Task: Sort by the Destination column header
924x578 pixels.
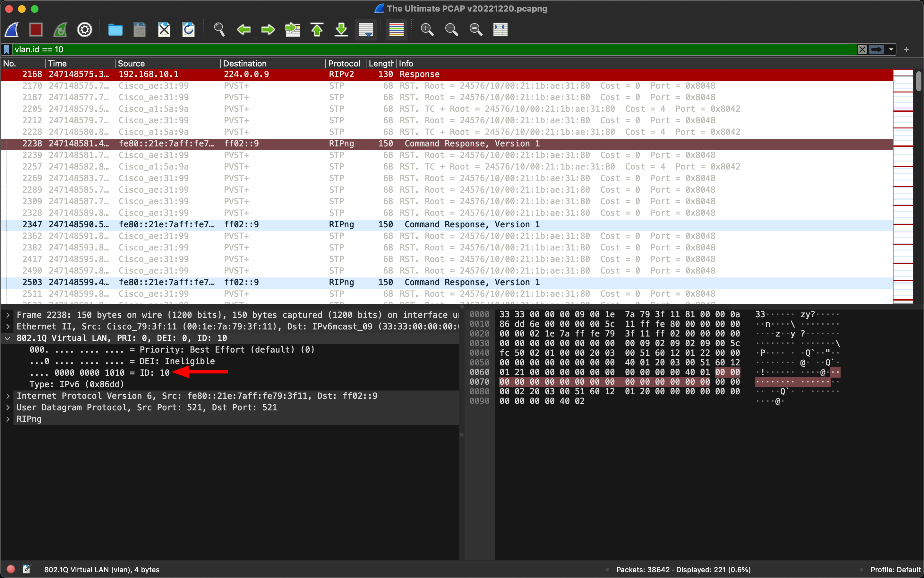Action: (273, 64)
